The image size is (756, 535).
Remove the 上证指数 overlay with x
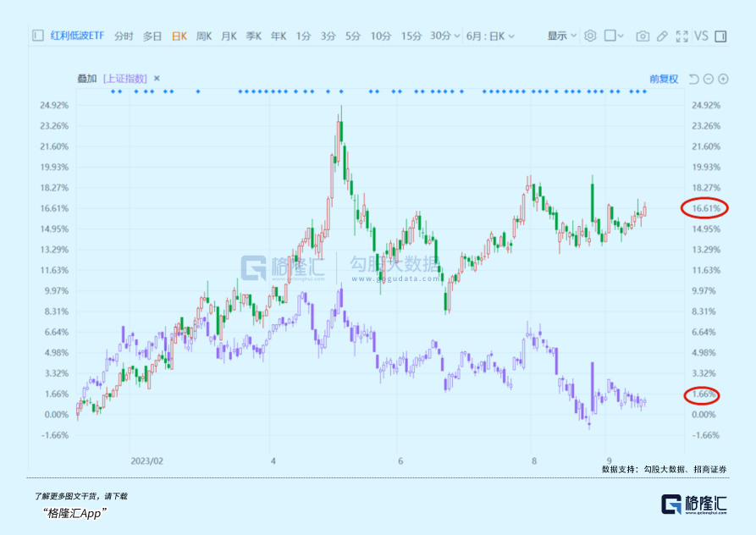[157, 78]
